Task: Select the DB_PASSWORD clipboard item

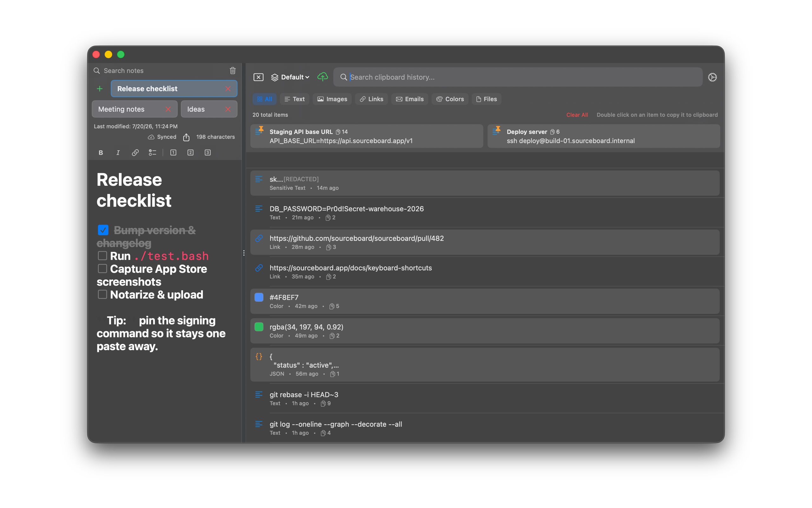Action: [485, 213]
